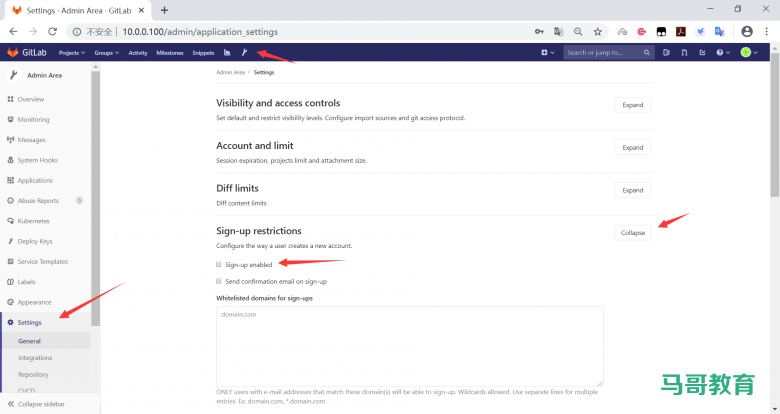The image size is (780, 414).
Task: Click the Kubernetes sidebar icon
Action: coord(10,221)
